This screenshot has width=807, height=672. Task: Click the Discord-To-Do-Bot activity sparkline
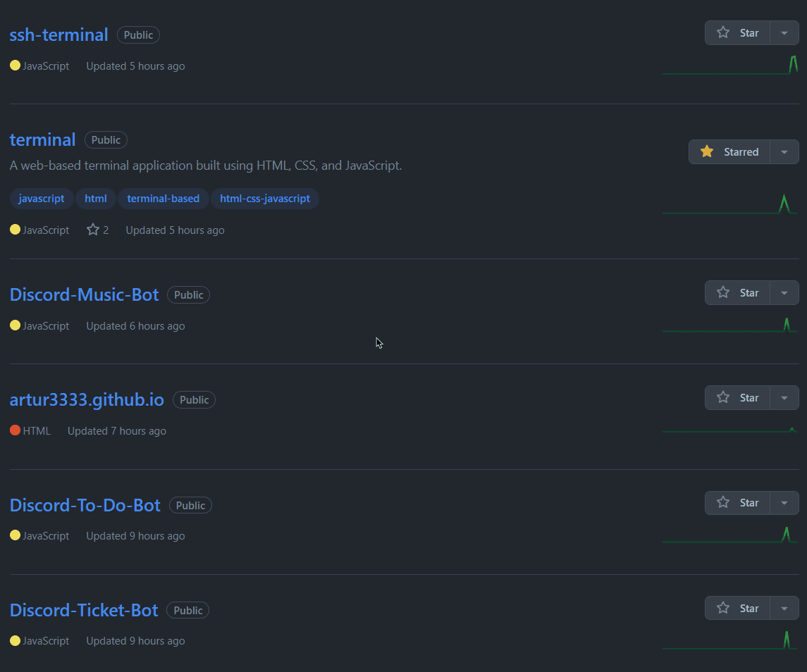729,535
